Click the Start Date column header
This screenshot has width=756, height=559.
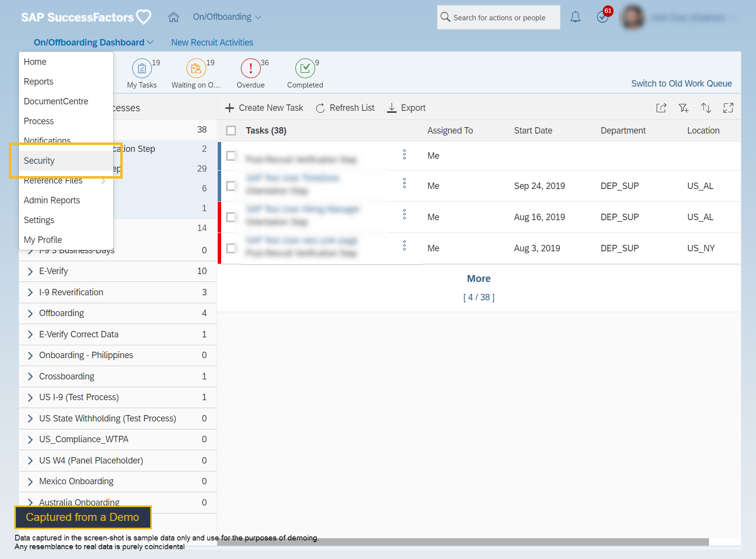click(533, 131)
